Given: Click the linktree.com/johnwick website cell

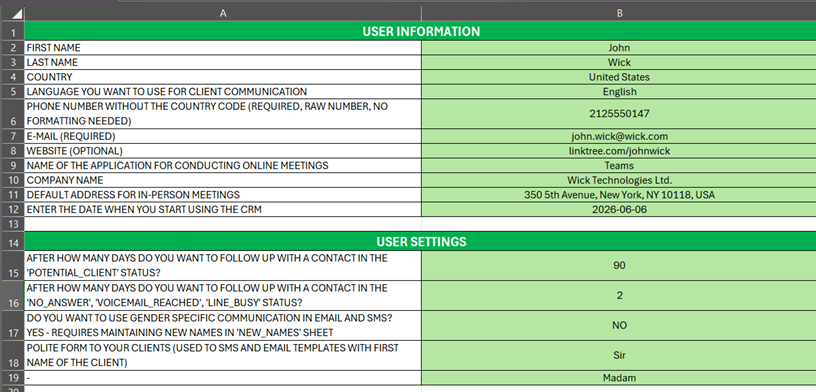Looking at the screenshot, I should tap(619, 151).
